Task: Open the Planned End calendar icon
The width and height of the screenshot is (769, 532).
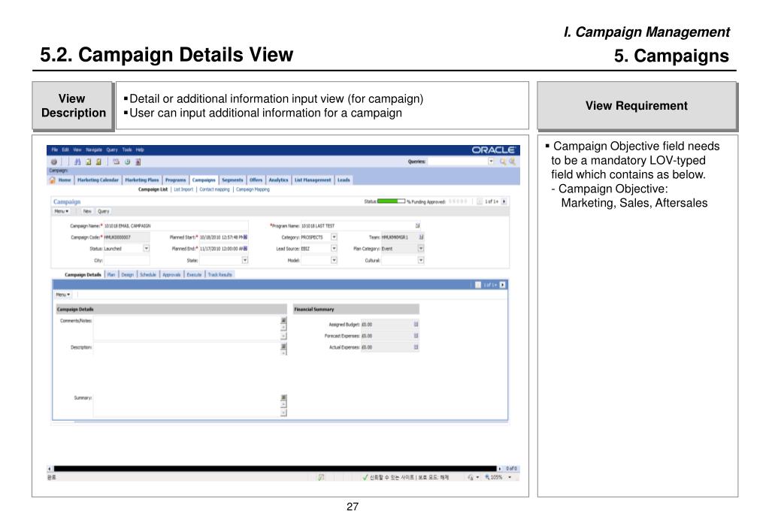Action: (245, 249)
